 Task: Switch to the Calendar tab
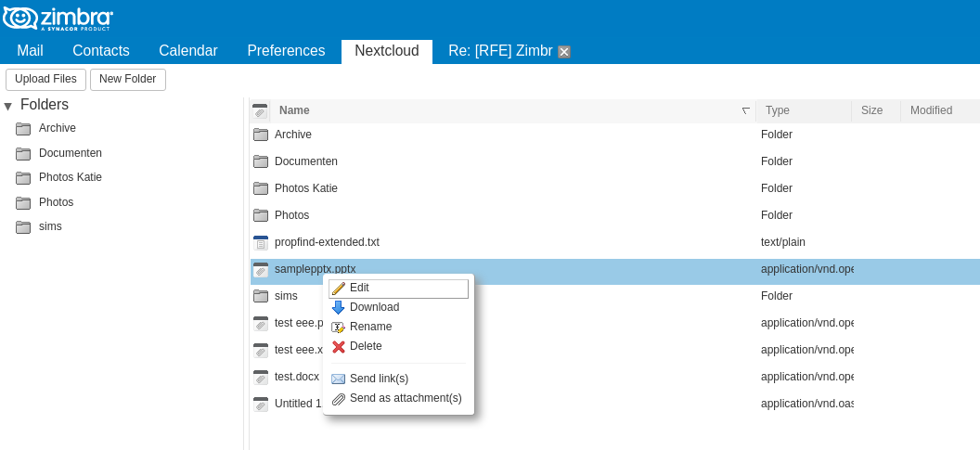[188, 51]
